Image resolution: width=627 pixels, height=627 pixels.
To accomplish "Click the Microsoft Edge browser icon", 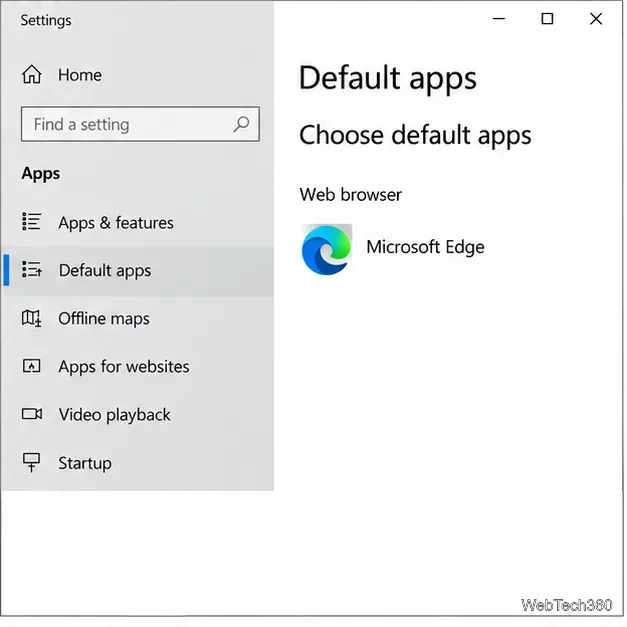I will point(327,250).
